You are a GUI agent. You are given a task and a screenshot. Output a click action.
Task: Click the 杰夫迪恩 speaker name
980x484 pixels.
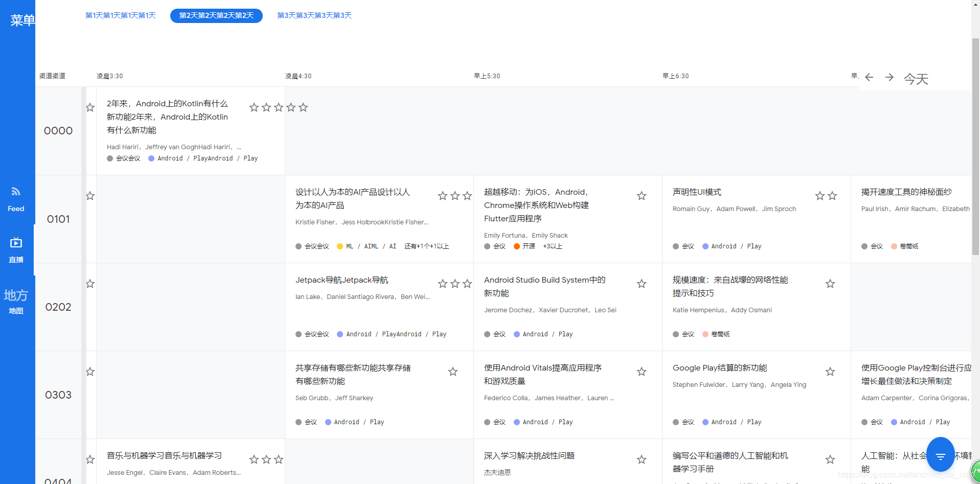click(x=497, y=473)
